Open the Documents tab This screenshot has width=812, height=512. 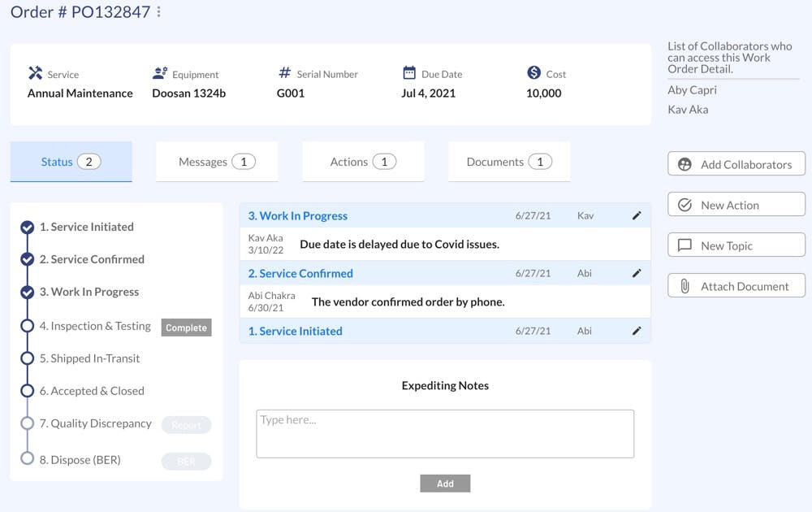[x=509, y=162]
